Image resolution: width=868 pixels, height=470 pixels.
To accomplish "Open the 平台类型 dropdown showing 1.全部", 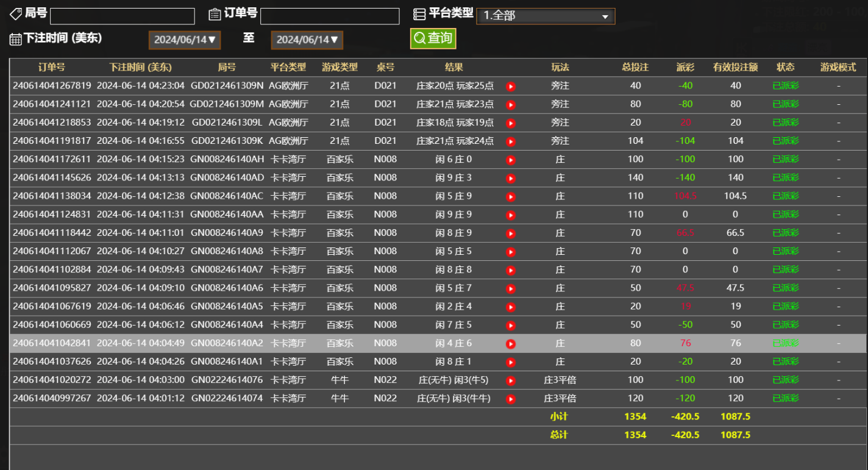I will pos(546,16).
